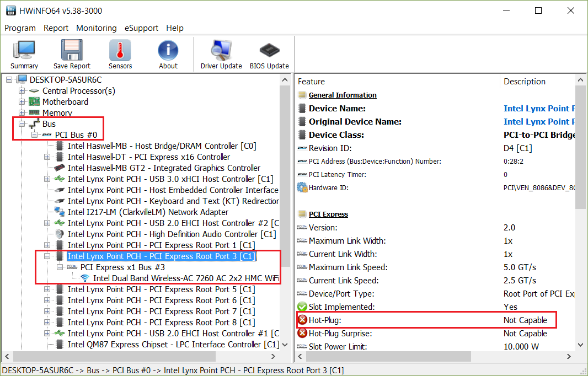Expand PCI Express Root Port 8 node
The width and height of the screenshot is (588, 376).
pos(47,322)
